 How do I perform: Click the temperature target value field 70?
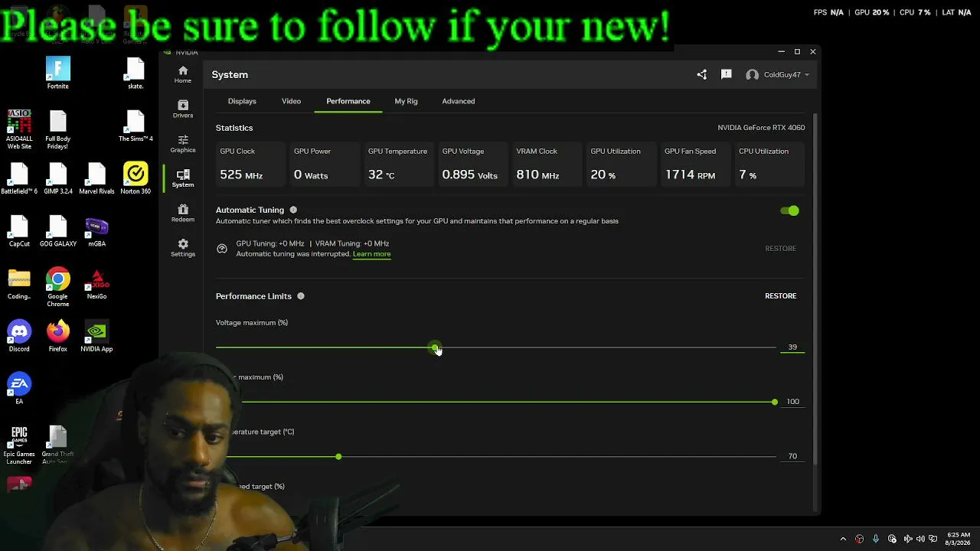pos(792,456)
